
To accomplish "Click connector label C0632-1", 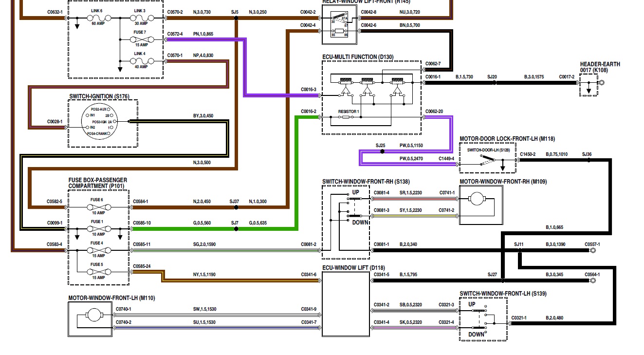I will [x=55, y=12].
